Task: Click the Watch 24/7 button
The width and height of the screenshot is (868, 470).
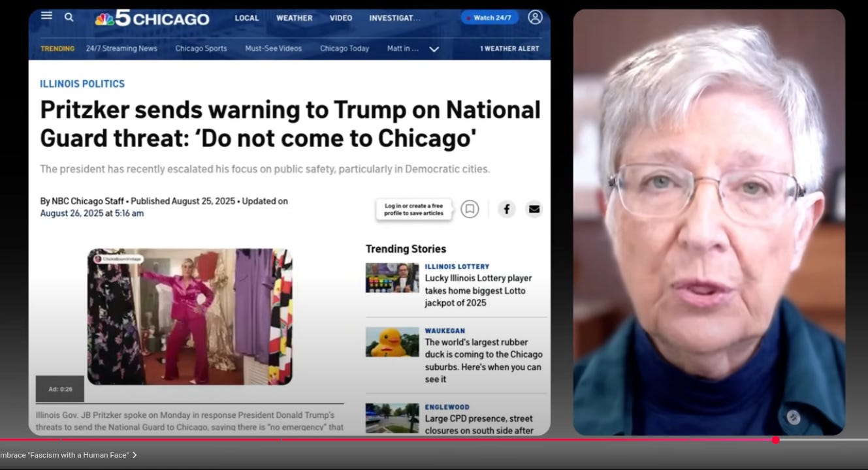Action: click(490, 18)
